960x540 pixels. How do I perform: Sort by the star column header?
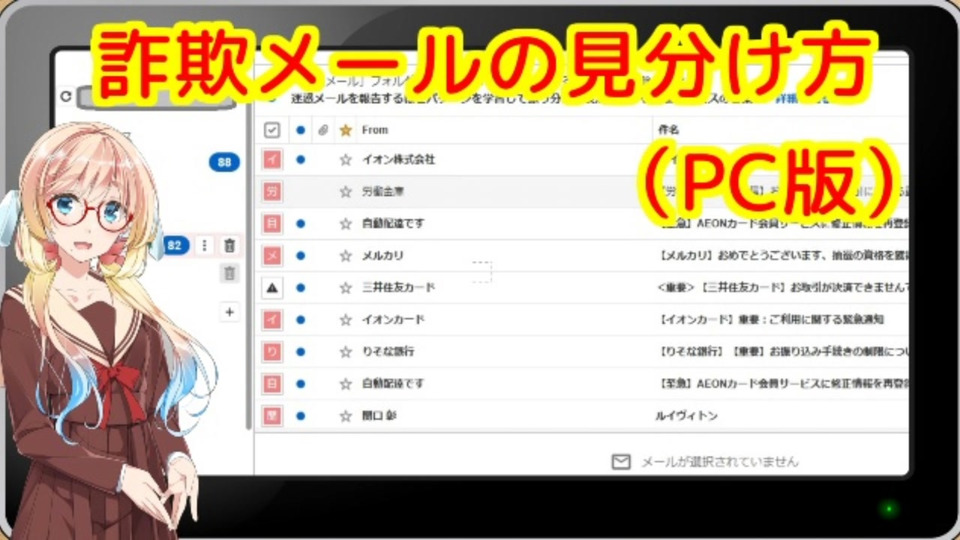345,130
